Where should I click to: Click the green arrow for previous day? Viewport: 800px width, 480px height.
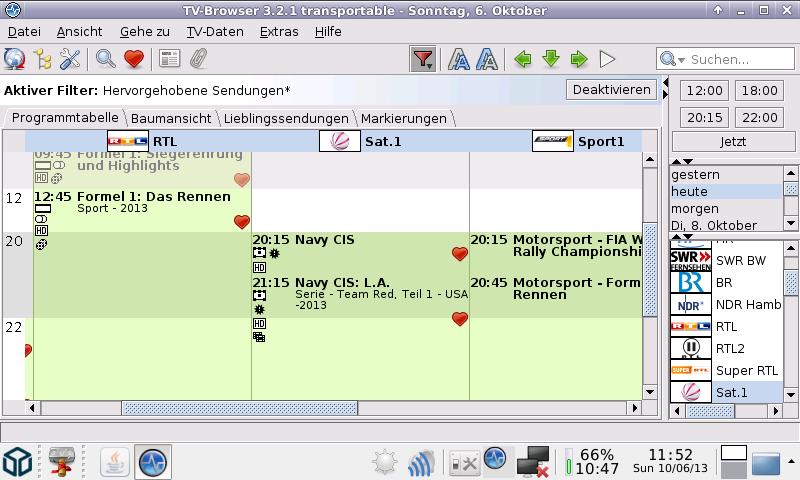(x=522, y=59)
